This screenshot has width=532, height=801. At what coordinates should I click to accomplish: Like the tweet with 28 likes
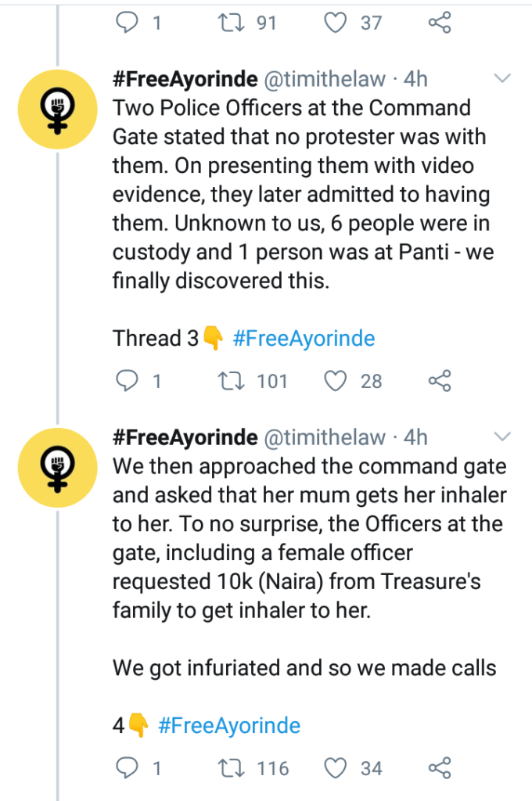336,381
